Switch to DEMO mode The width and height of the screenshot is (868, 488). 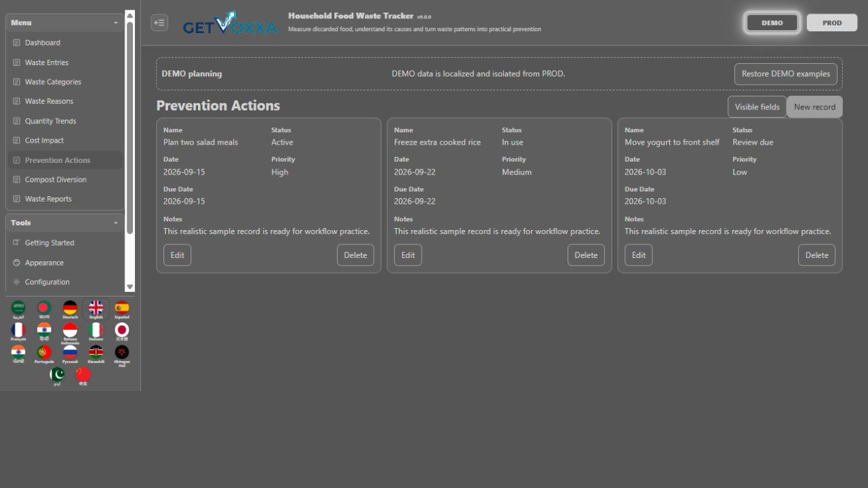coord(772,22)
